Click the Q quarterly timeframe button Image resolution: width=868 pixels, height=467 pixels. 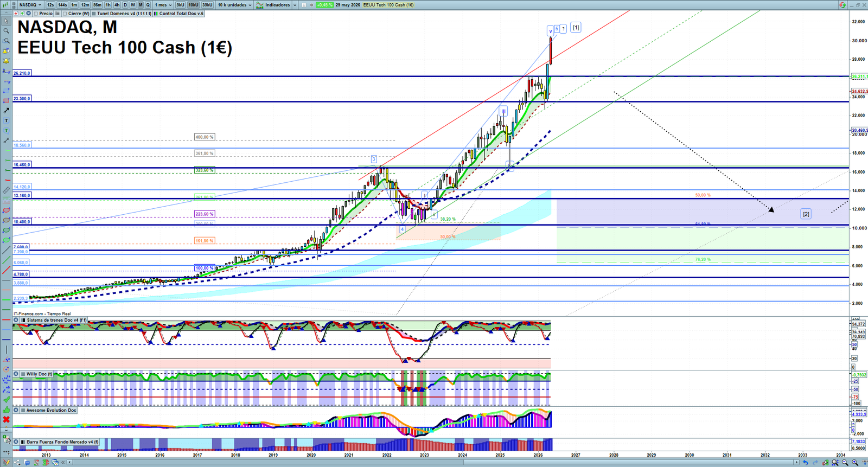pos(148,5)
